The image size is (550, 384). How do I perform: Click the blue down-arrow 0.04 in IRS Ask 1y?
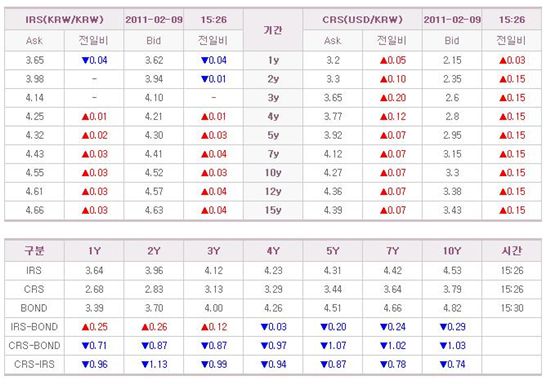coord(94,60)
